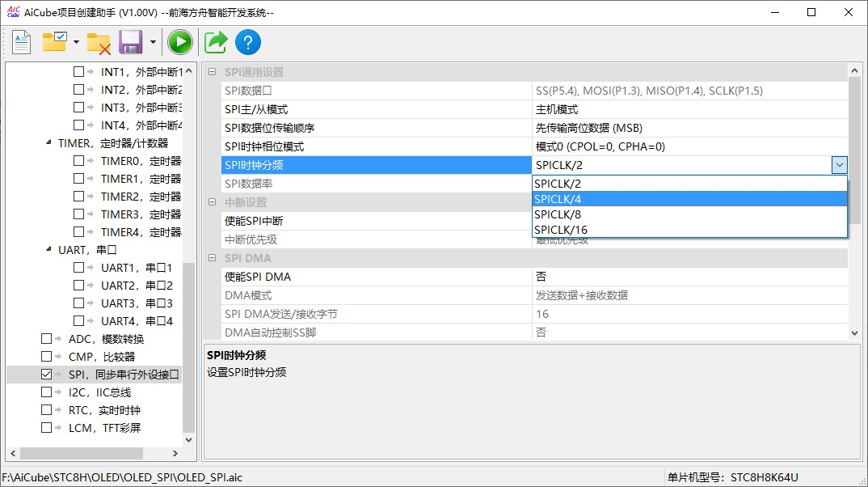Open help with the blue question mark icon
The width and height of the screenshot is (868, 487).
pyautogui.click(x=248, y=42)
